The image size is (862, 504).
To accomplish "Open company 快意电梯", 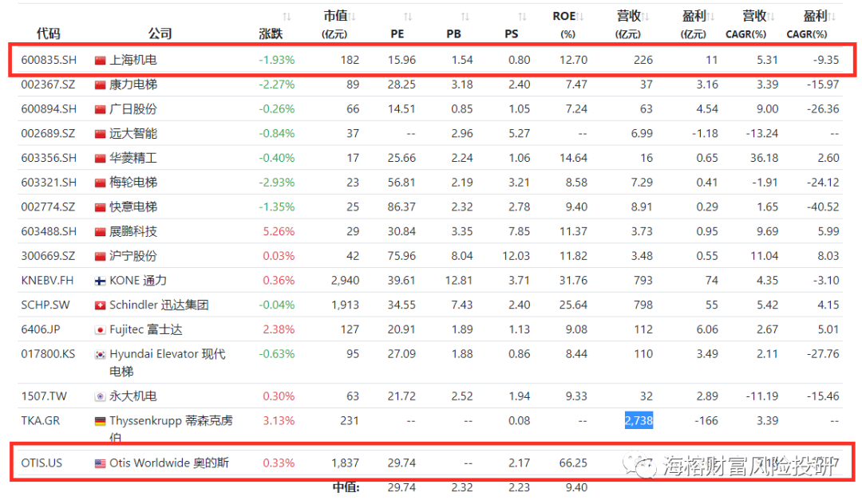I will [133, 207].
